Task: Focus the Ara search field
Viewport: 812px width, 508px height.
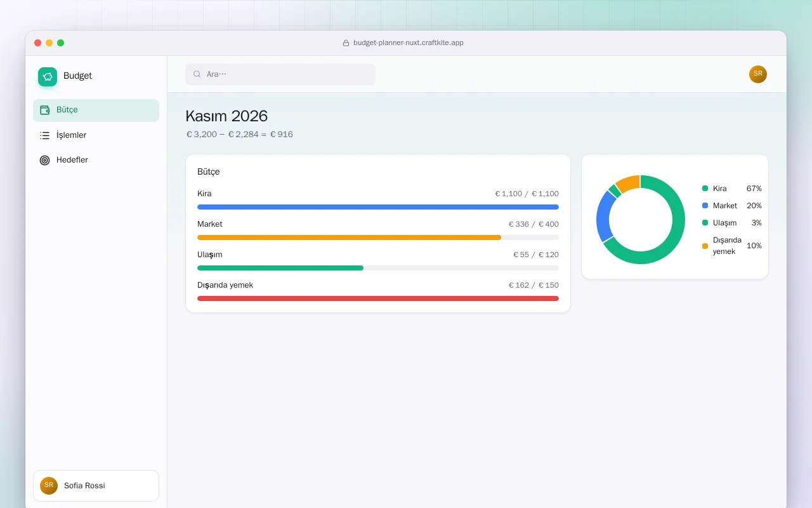Action: coord(280,74)
